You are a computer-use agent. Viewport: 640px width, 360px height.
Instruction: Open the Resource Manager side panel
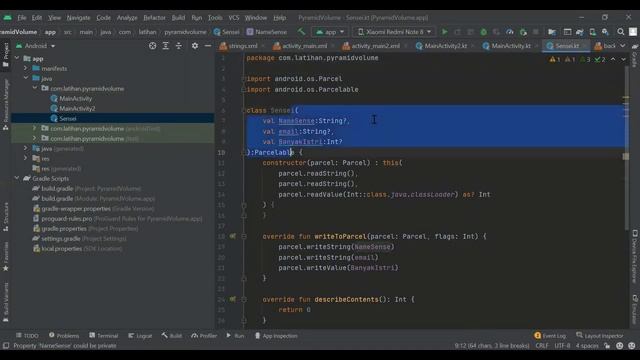(x=6, y=105)
